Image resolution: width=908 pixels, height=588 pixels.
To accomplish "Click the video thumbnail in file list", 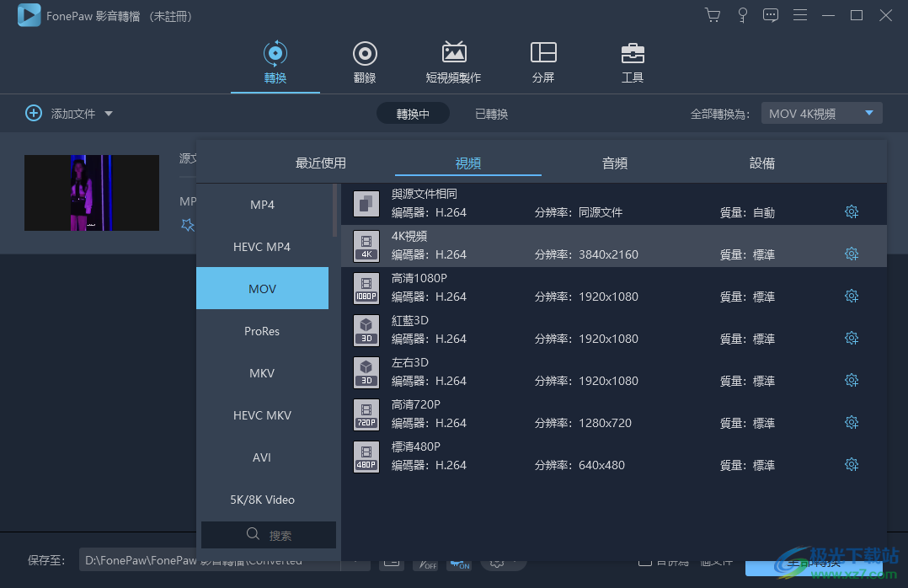I will (x=91, y=192).
